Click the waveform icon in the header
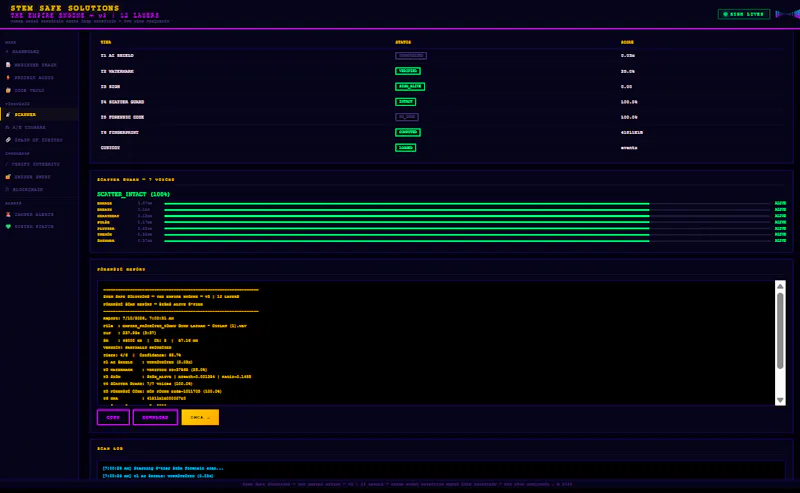The image size is (800, 493). 787,14
